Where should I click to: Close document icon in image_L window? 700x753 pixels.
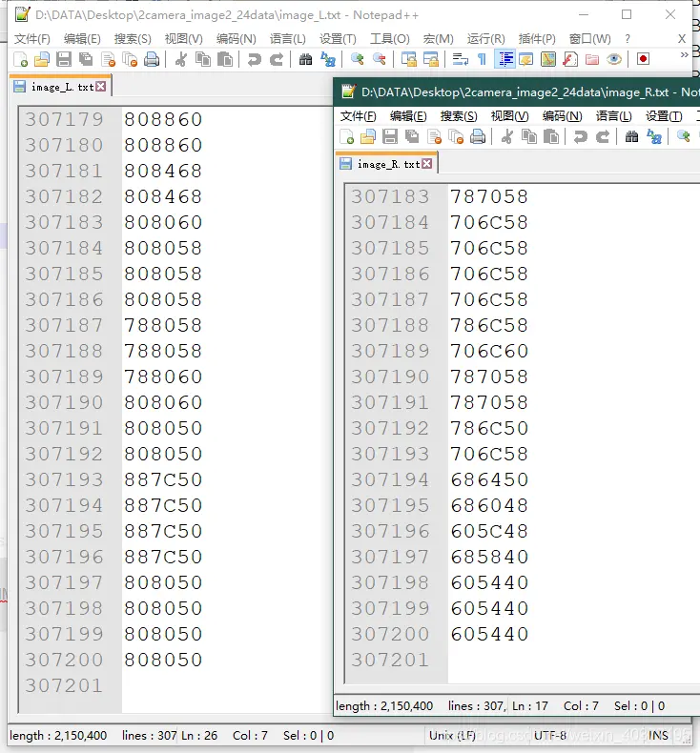(109, 59)
